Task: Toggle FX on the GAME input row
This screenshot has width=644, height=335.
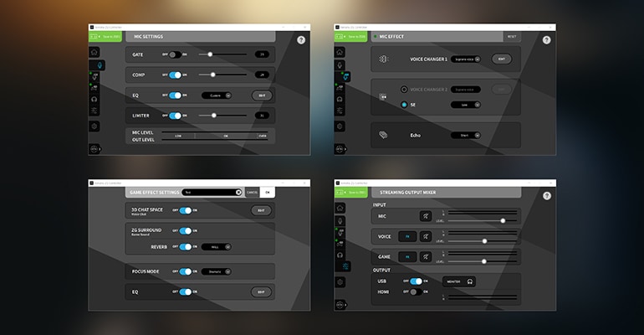Action: [x=407, y=257]
